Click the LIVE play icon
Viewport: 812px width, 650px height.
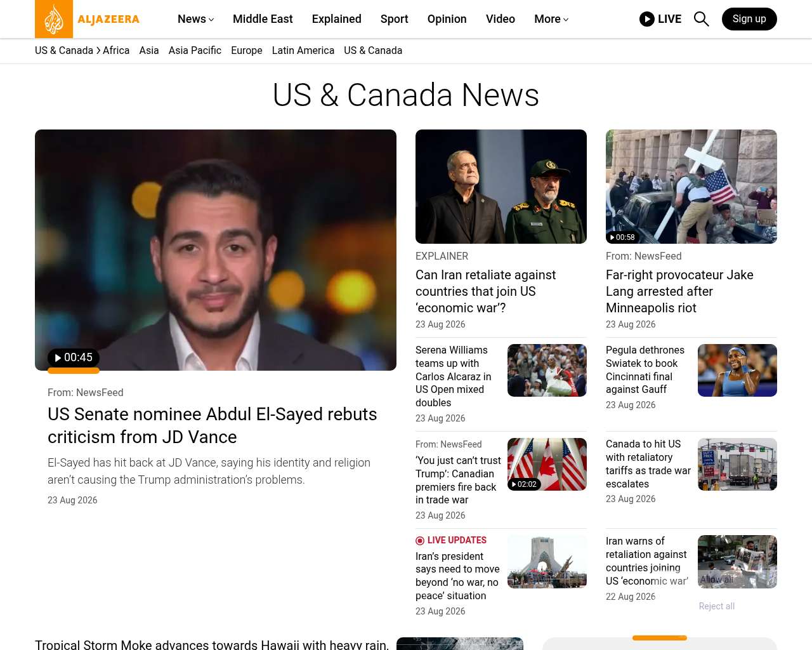tap(647, 19)
